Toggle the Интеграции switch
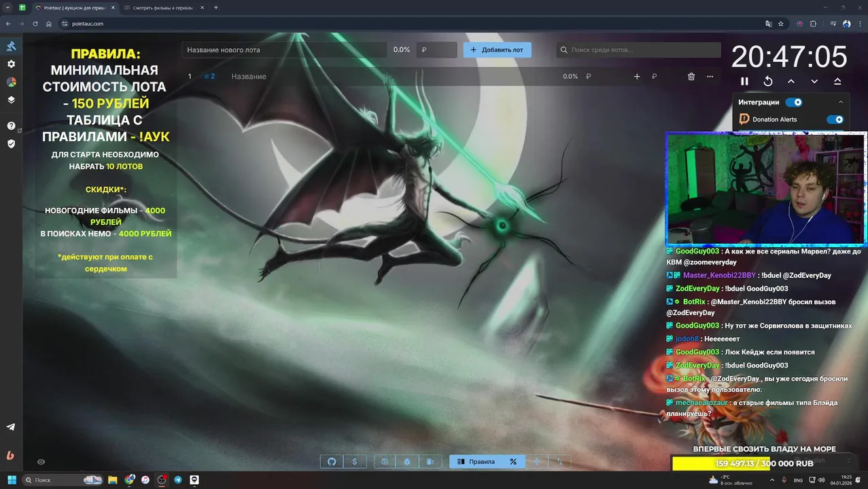 pos(794,103)
